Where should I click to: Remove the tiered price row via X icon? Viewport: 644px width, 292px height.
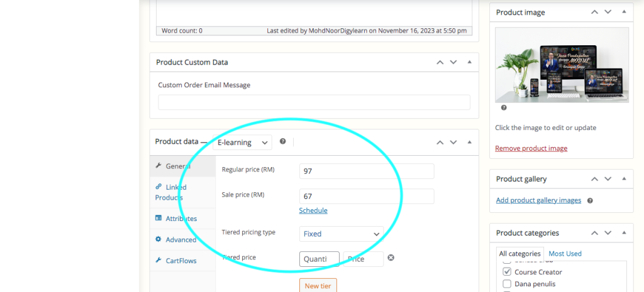[391, 258]
